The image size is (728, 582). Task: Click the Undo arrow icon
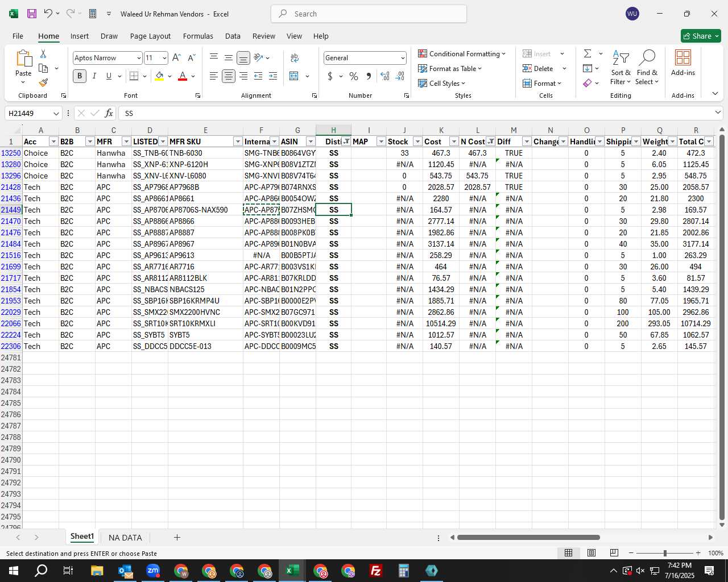[48, 14]
